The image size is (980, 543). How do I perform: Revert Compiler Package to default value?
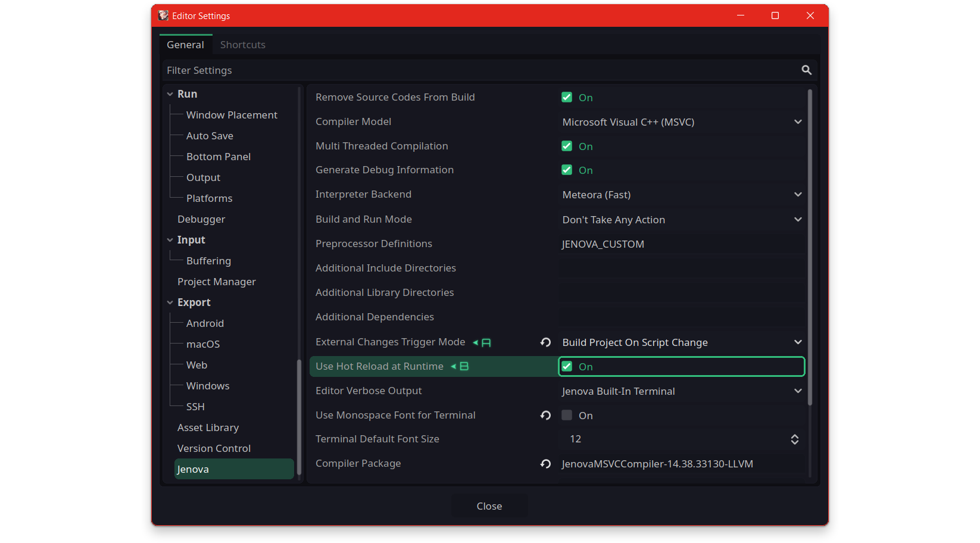click(545, 464)
